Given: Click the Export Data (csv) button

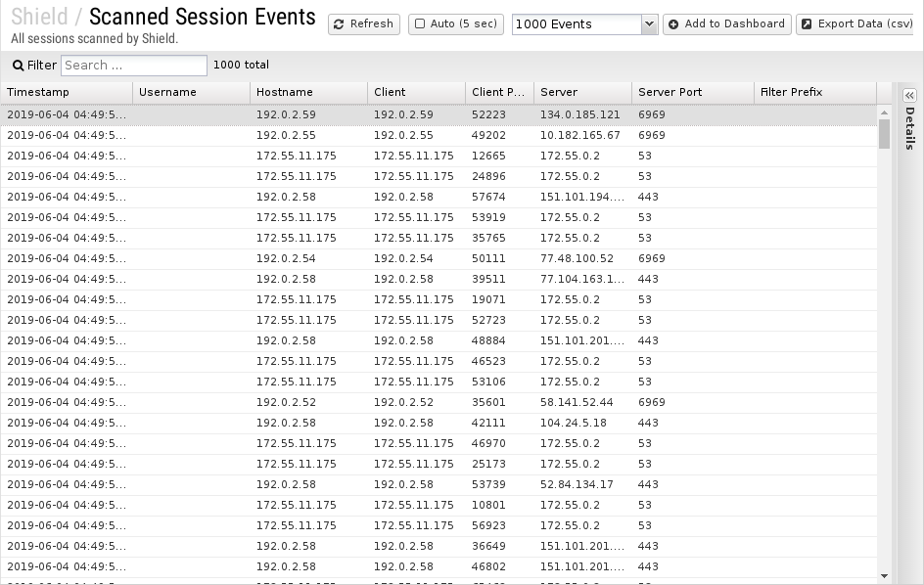Looking at the screenshot, I should click(855, 24).
